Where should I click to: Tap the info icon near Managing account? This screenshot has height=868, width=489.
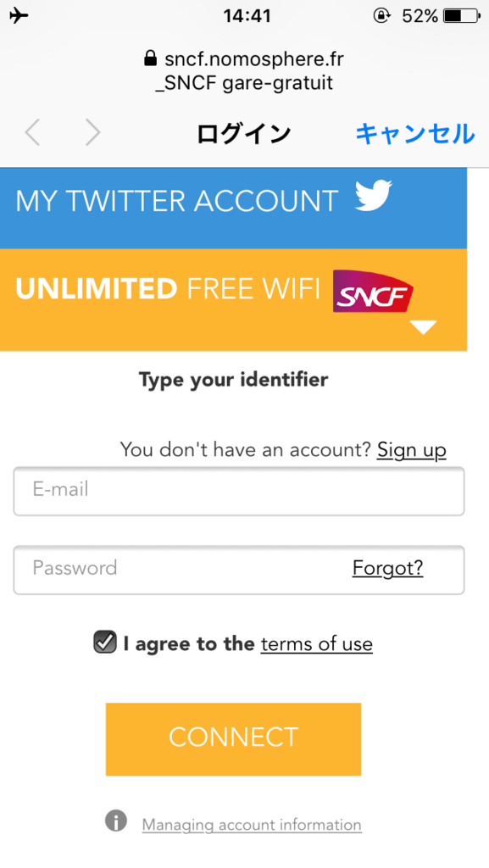tap(116, 821)
